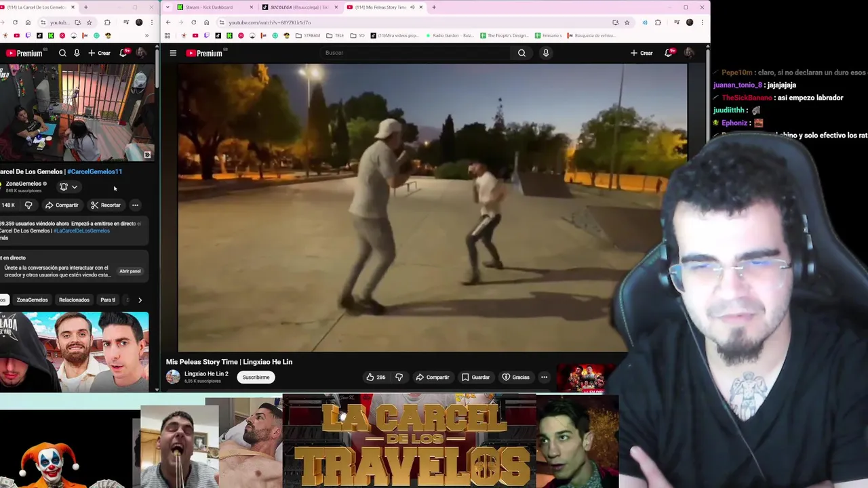Click Crear in the right YouTube header
The width and height of the screenshot is (868, 488).
[642, 53]
